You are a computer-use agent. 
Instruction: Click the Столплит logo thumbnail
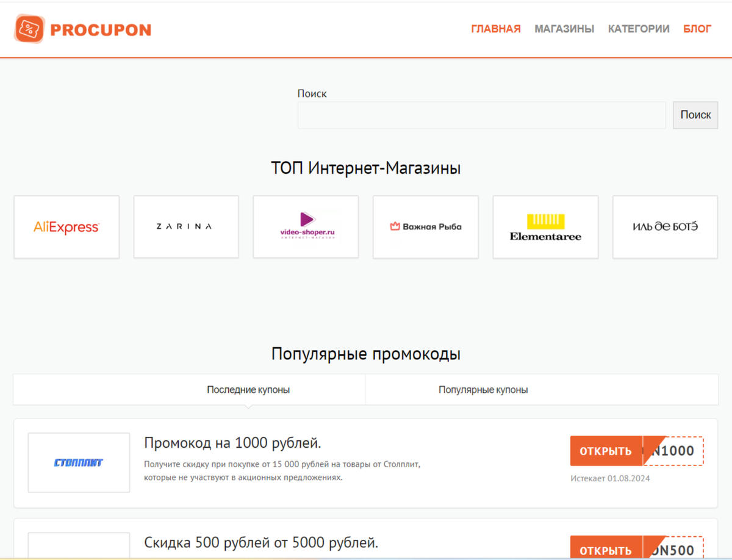(x=79, y=462)
